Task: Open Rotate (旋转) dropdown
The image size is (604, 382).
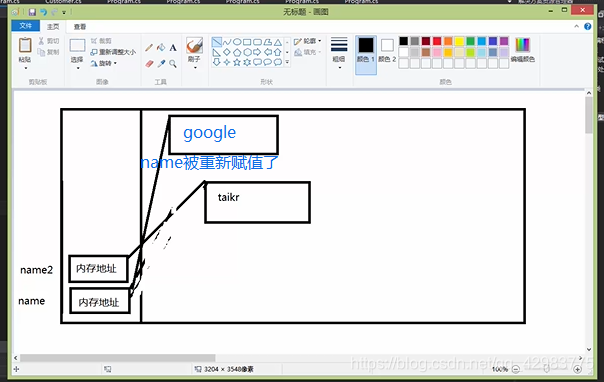Action: [104, 63]
